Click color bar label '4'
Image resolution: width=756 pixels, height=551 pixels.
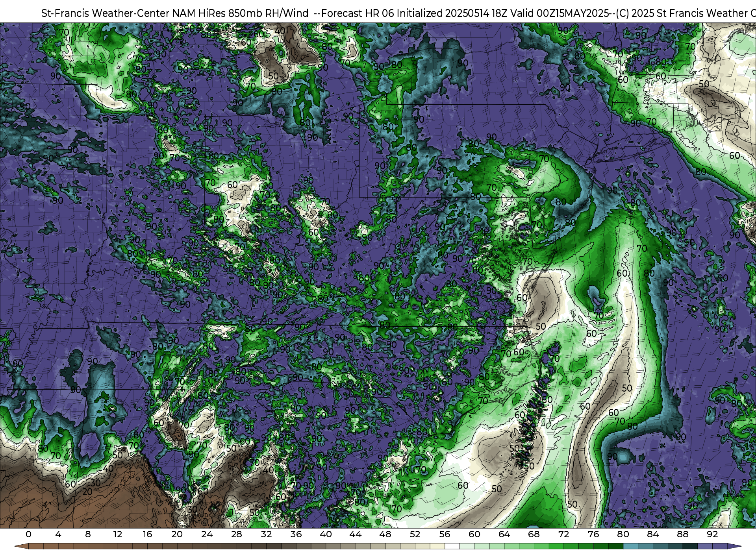pos(58,534)
